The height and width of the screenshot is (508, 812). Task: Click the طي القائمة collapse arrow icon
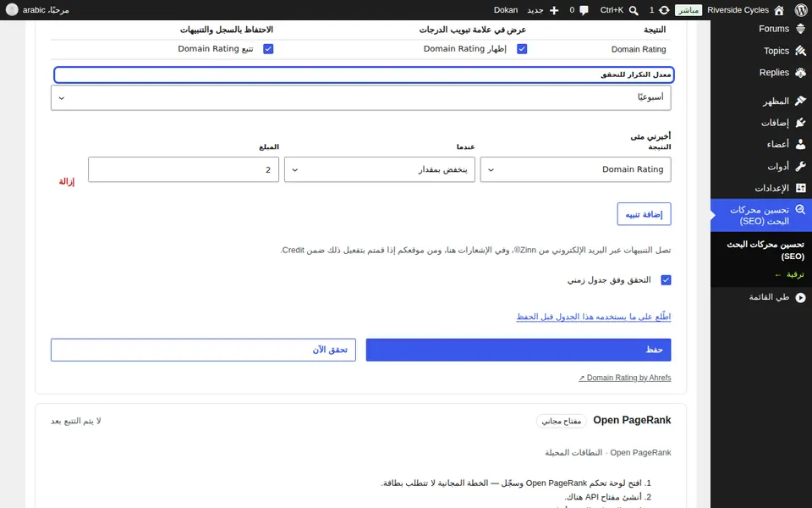tap(801, 297)
